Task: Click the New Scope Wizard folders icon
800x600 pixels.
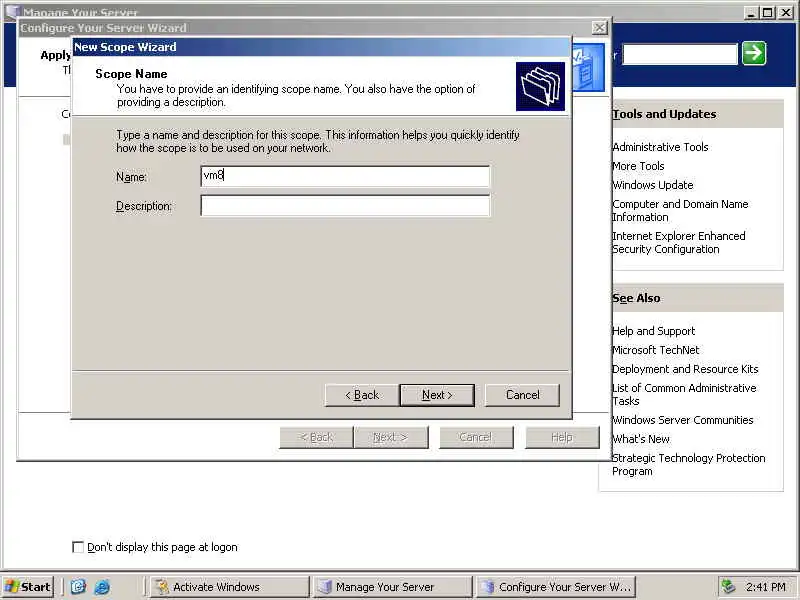Action: pyautogui.click(x=540, y=86)
